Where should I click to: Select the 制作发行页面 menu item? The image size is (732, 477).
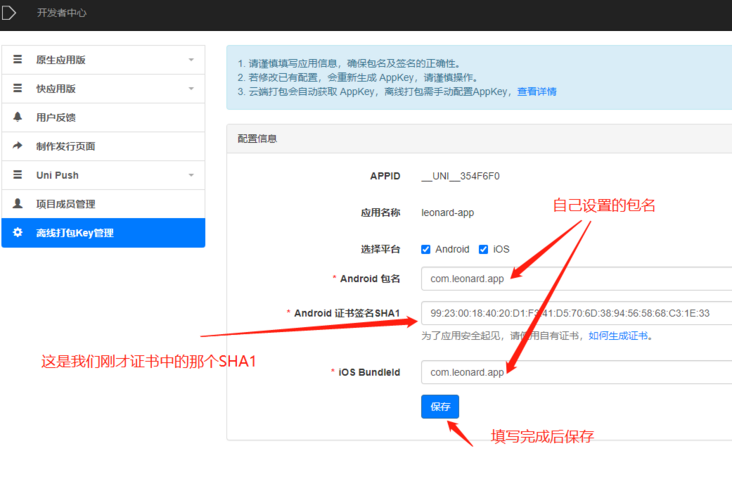103,146
